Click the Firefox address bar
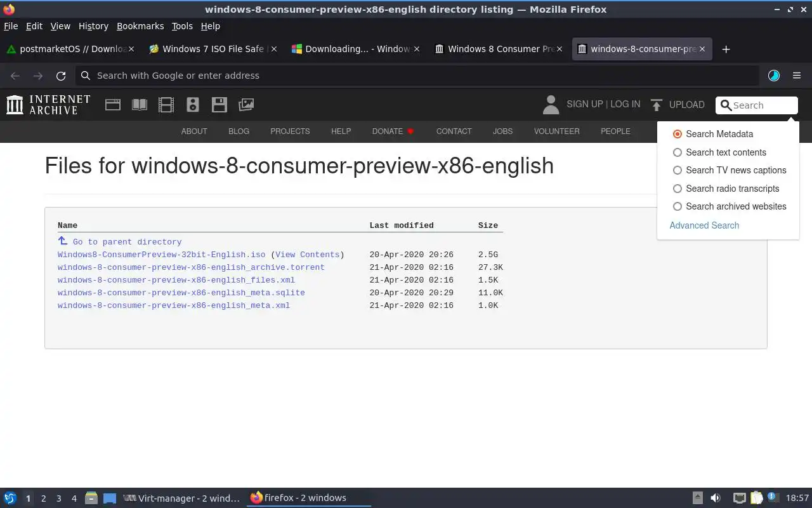 (417, 76)
